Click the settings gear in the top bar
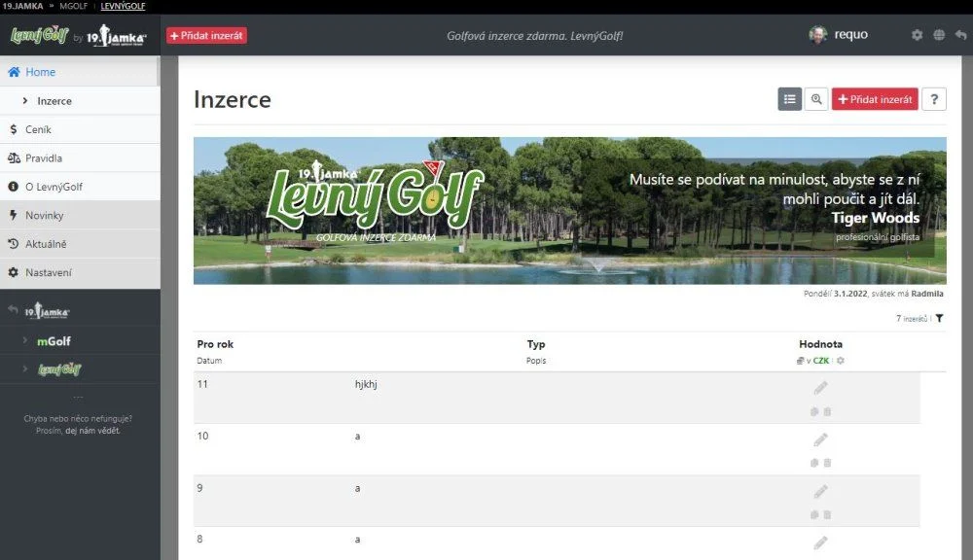973x560 pixels. point(917,35)
